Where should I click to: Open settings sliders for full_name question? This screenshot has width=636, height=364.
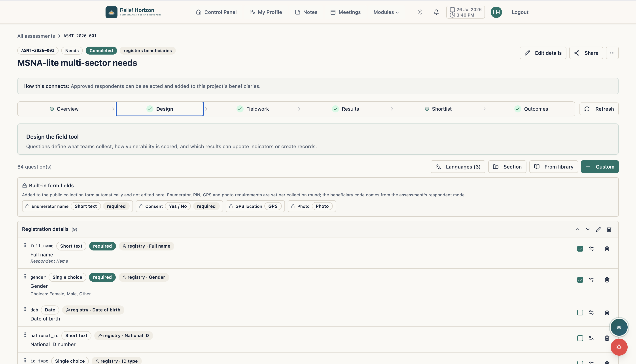tap(591, 249)
